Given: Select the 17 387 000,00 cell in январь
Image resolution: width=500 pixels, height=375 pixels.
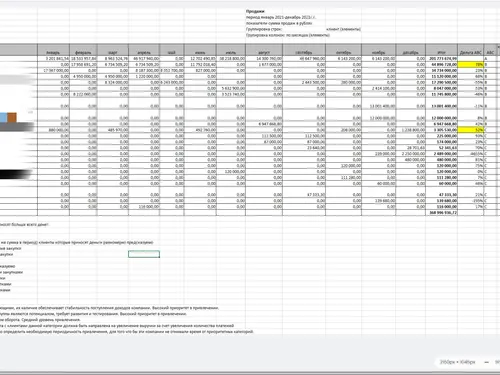Looking at the screenshot, I should (x=53, y=70).
